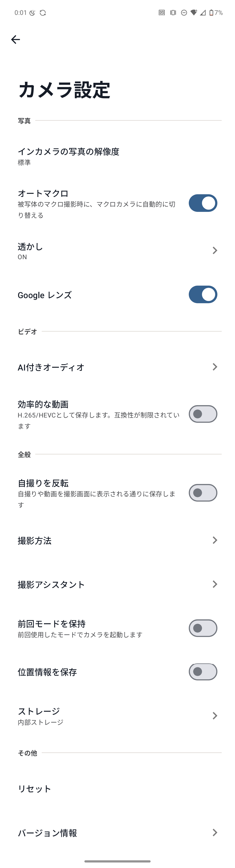
Task: Open ストレージ menu entry
Action: (x=117, y=716)
